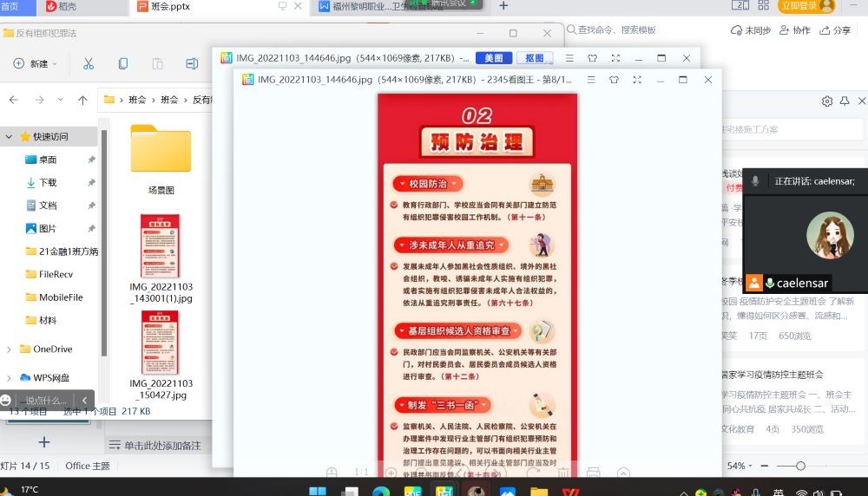Click the 美图 button in image viewer

[x=493, y=58]
